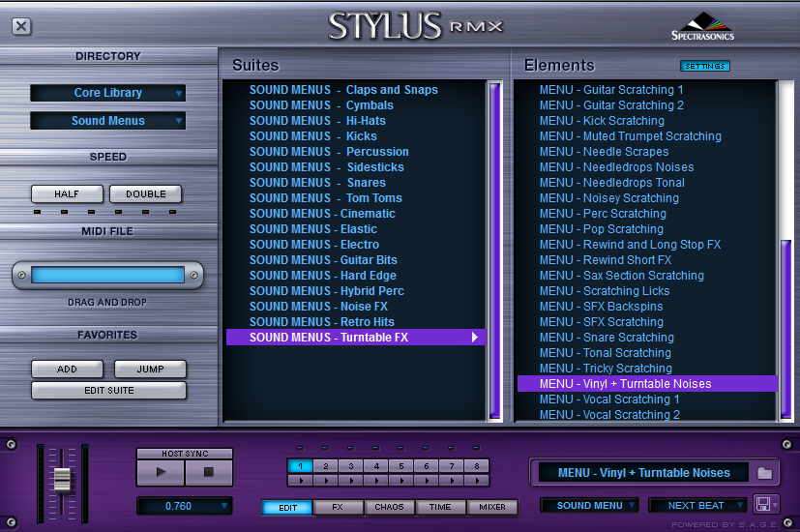Open the SOUND MENU mode dropdown

(x=590, y=505)
